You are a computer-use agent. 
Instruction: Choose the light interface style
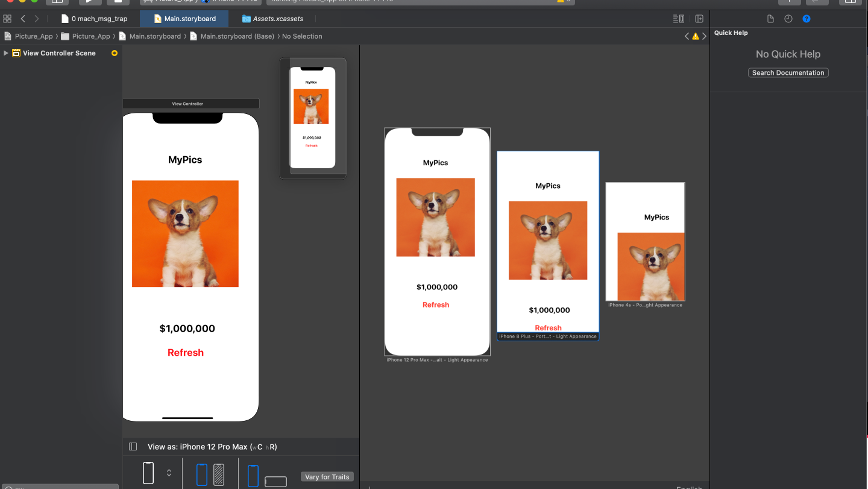tap(202, 475)
